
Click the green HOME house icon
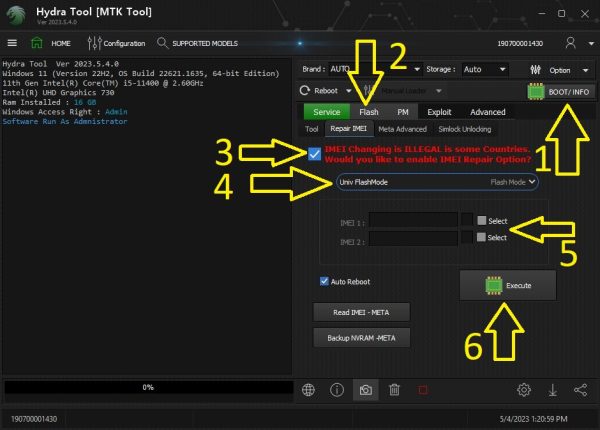click(x=37, y=43)
